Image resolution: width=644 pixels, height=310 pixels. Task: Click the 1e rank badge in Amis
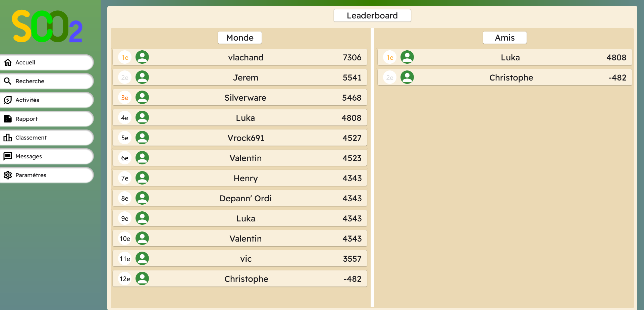pos(390,57)
